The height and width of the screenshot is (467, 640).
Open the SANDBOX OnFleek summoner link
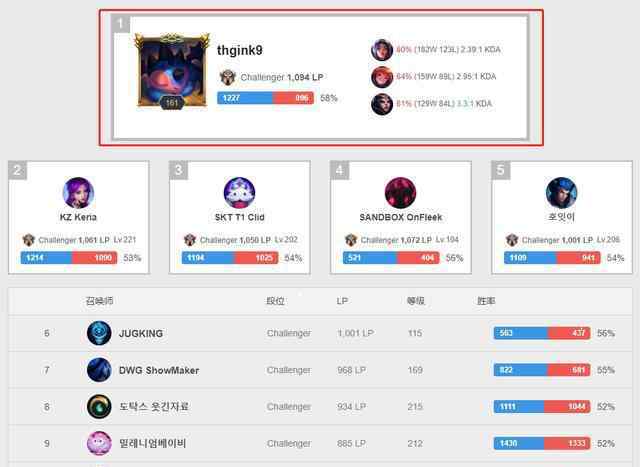click(401, 217)
